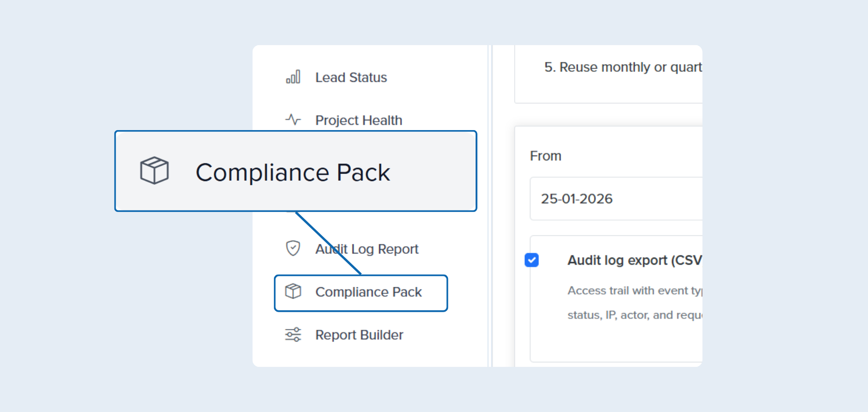The height and width of the screenshot is (412, 868).
Task: Click the Audit log export (CSV) title
Action: 633,260
